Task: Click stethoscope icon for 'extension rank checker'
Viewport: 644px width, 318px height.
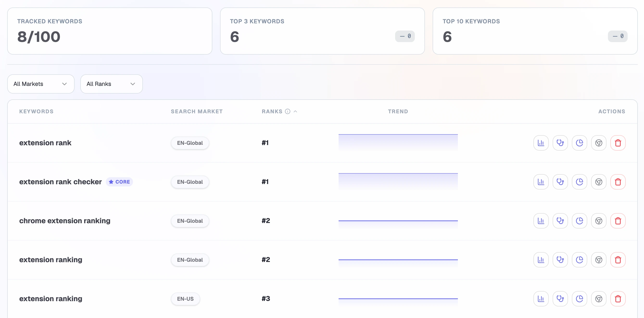Action: click(x=560, y=182)
